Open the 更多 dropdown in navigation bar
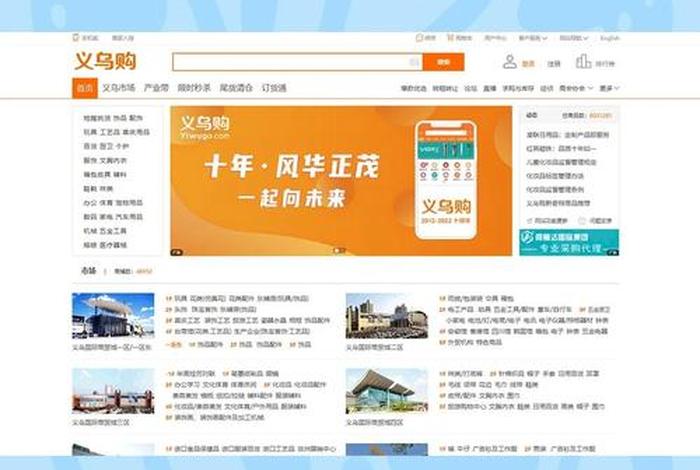 point(609,88)
